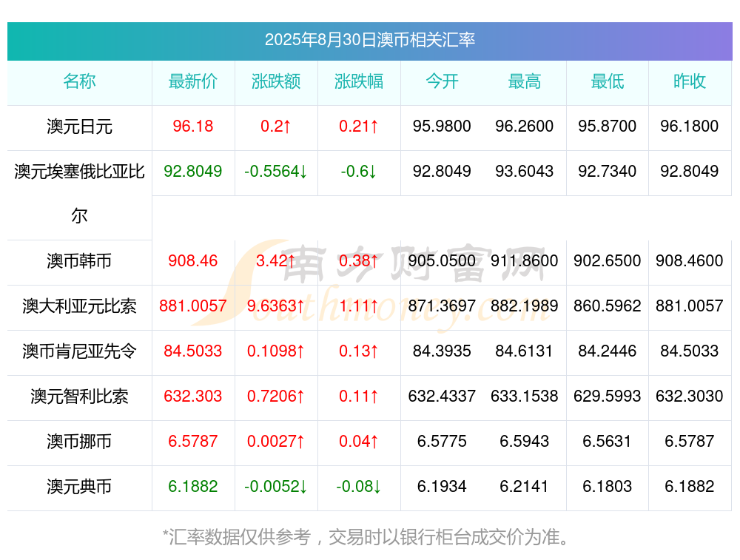Click the title 2025年8月30日澳币相关汇率
Image resolution: width=740 pixels, height=560 pixels.
pos(369,40)
